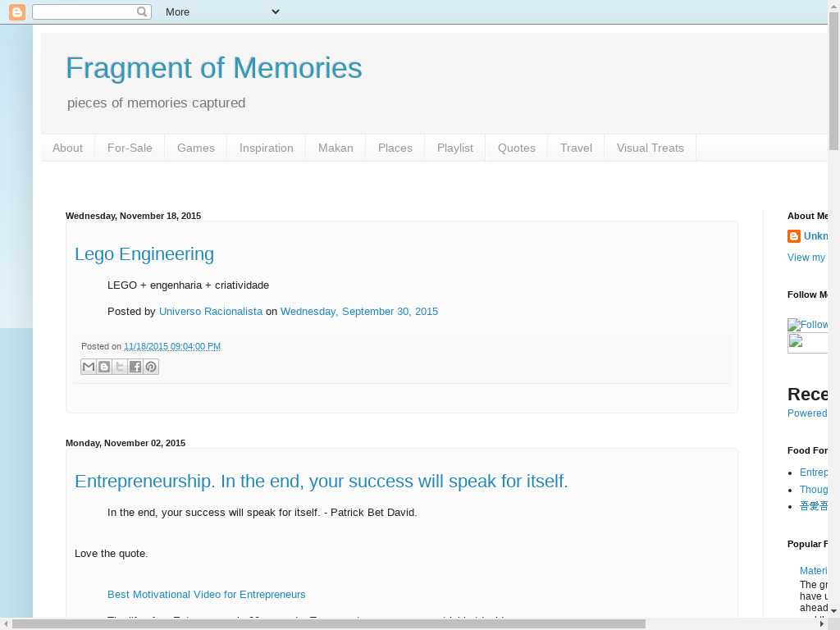The width and height of the screenshot is (840, 630).
Task: Expand the More dropdown in navbar
Action: coord(221,11)
